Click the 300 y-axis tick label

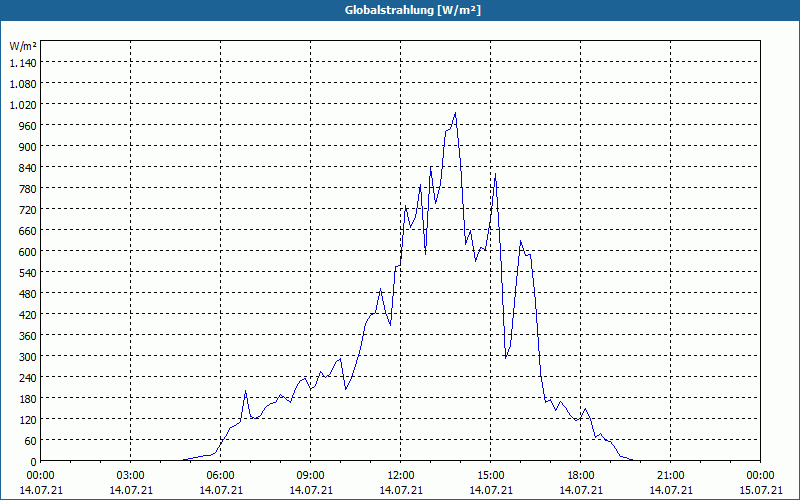pyautogui.click(x=28, y=357)
